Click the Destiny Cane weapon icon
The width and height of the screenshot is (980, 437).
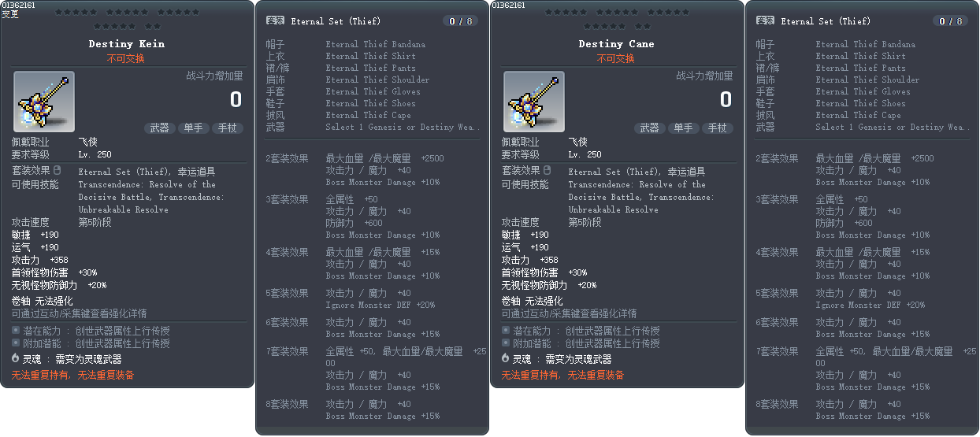tap(534, 102)
